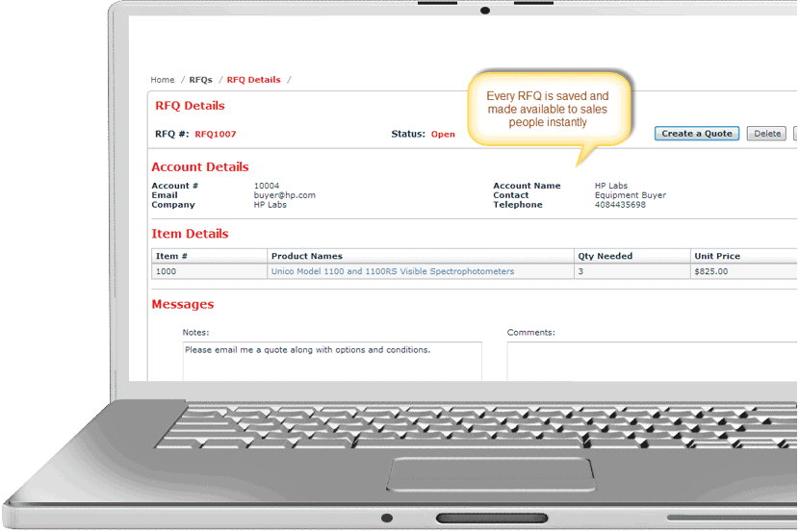Open the Home breadcrumb link
This screenshot has width=799, height=532.
pyautogui.click(x=162, y=80)
